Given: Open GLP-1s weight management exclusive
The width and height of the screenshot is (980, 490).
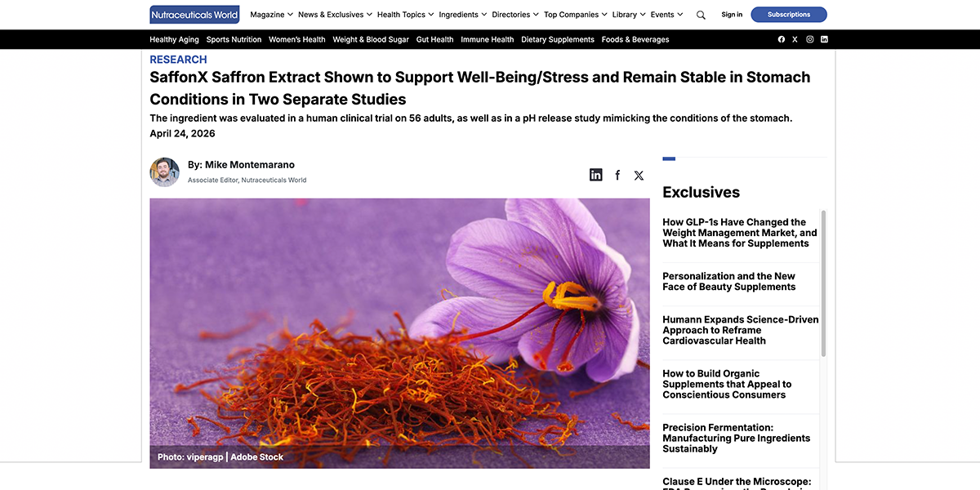Looking at the screenshot, I should pos(740,233).
